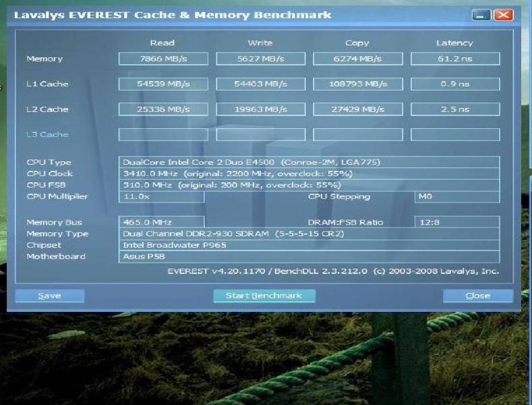This screenshot has height=405, width=532.
Task: Click the CPU FSB label
Action: coord(46,185)
